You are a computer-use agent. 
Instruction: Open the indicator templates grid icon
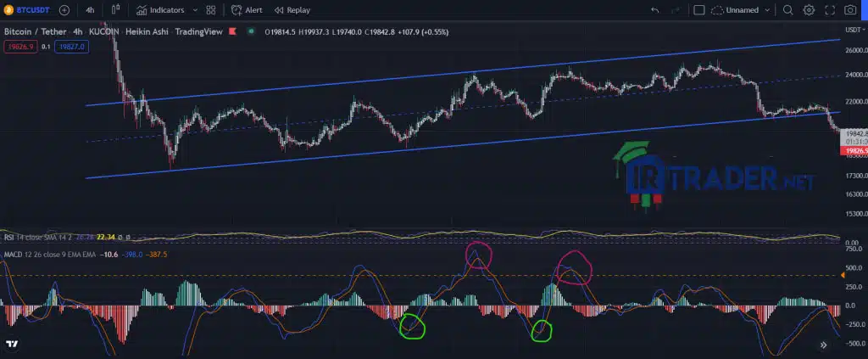pos(210,10)
